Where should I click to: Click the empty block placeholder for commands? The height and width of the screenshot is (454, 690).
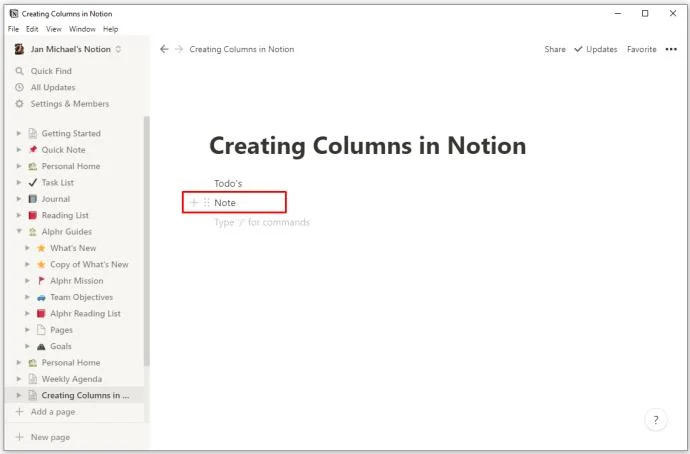pos(262,222)
